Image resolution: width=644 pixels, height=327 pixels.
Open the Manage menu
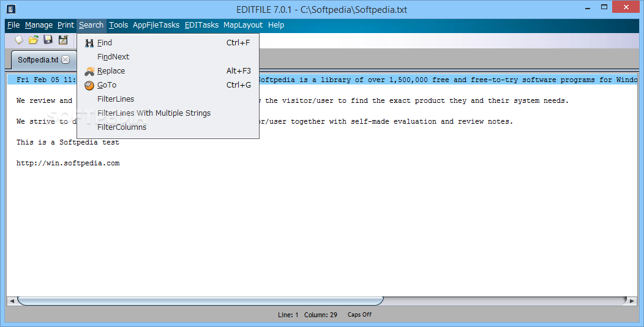click(x=39, y=25)
